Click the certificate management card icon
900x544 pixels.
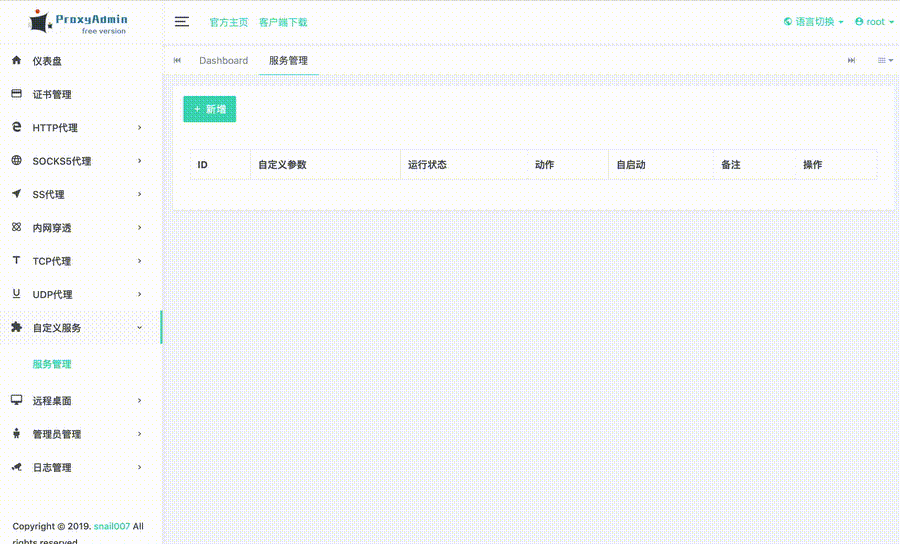tap(17, 94)
